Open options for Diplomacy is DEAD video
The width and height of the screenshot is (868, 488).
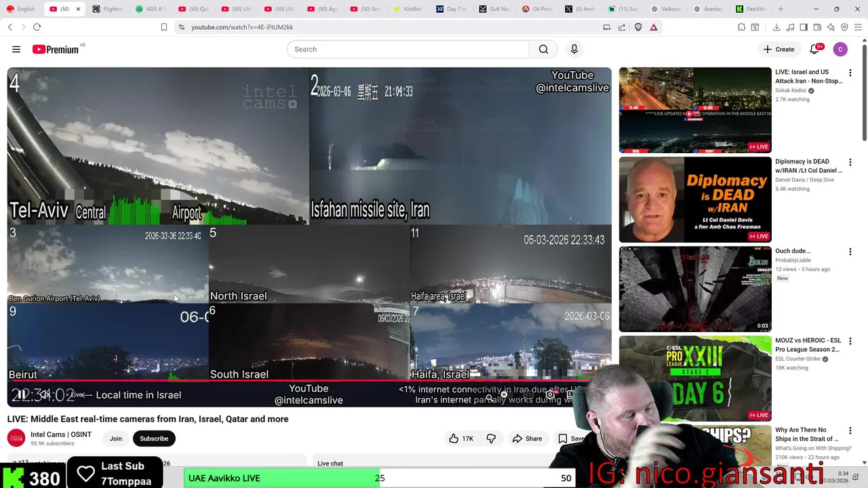point(850,163)
